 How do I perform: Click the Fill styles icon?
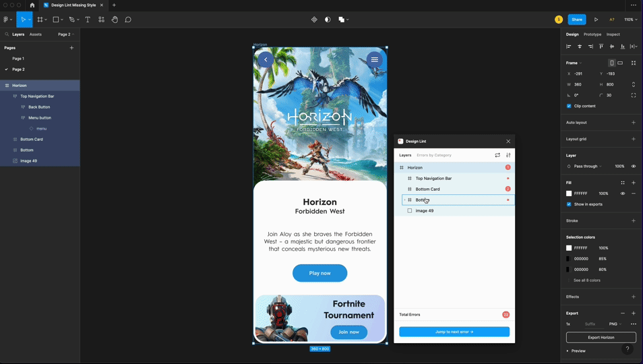pyautogui.click(x=623, y=183)
